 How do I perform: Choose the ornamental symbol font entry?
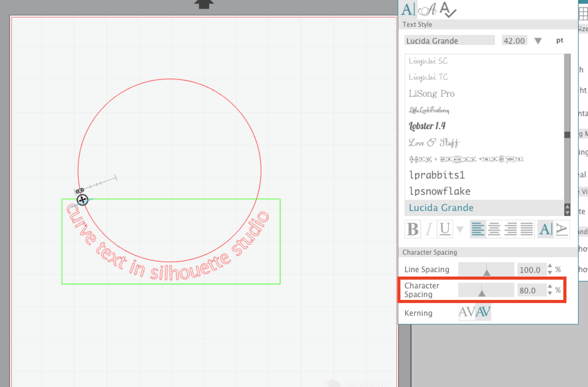pos(466,159)
